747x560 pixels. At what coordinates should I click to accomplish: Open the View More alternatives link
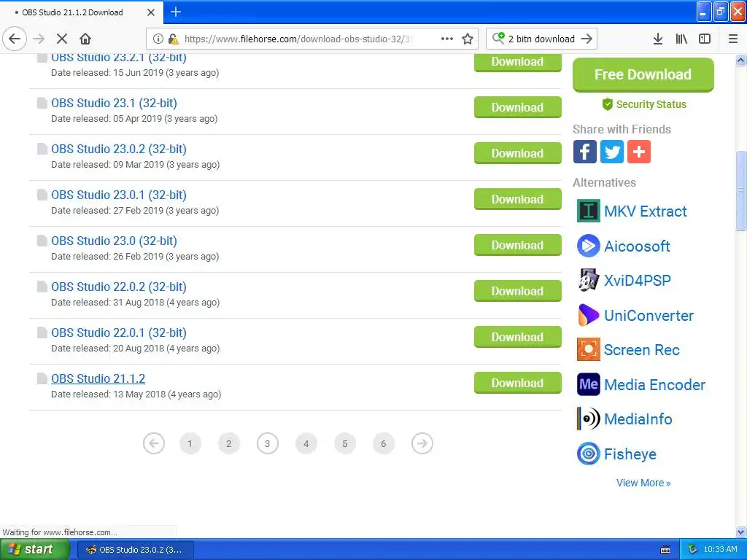click(643, 483)
